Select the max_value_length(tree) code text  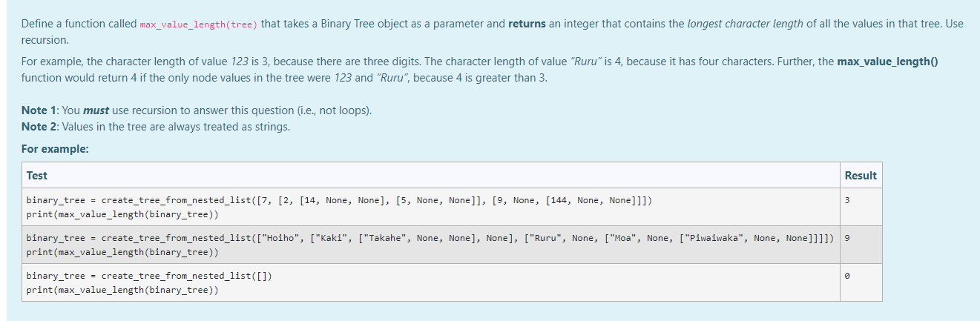pos(199,24)
